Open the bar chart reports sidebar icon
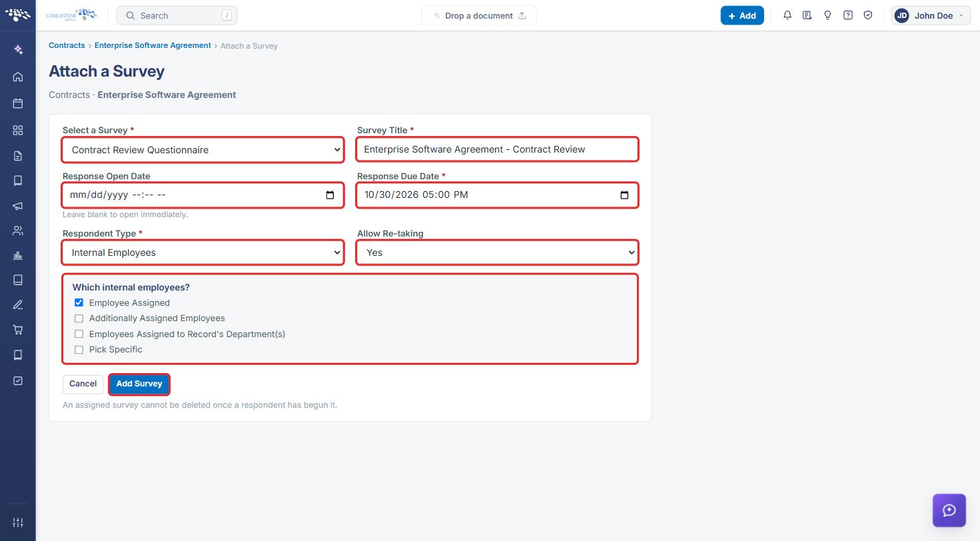The width and height of the screenshot is (980, 541). point(18,255)
